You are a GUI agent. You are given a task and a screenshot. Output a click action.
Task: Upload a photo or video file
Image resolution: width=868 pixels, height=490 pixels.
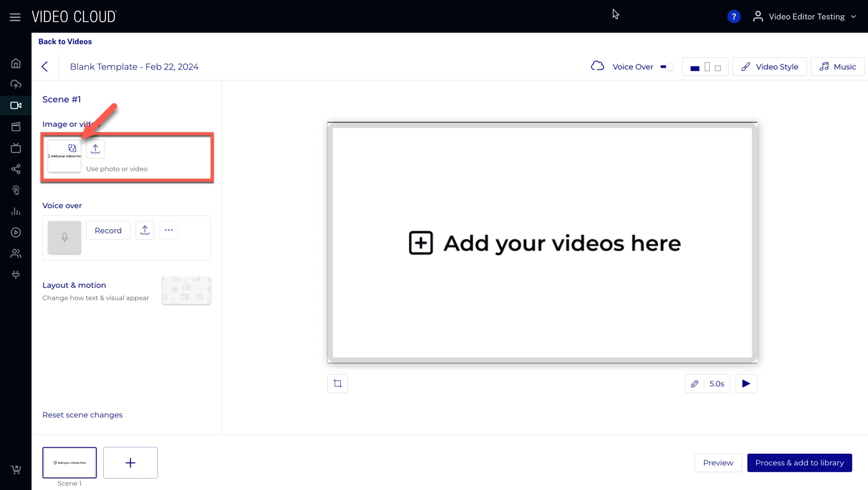(95, 149)
